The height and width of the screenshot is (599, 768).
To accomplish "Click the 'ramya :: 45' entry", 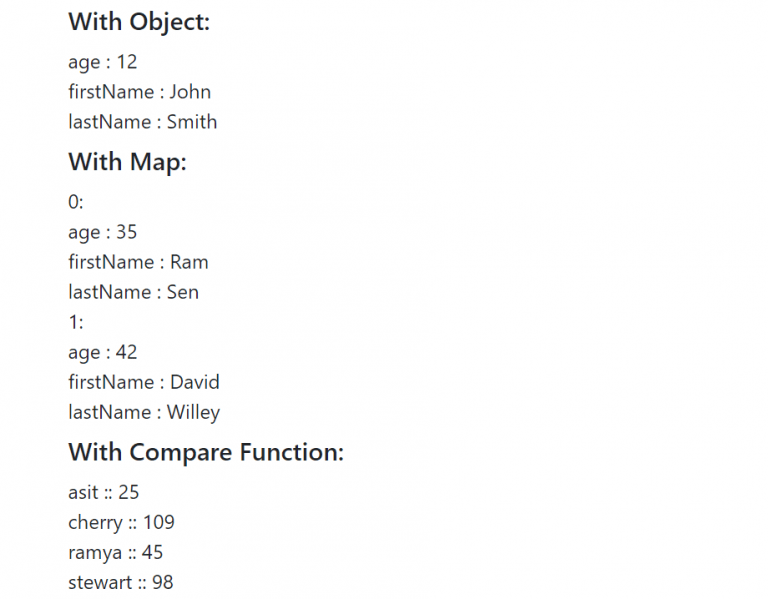I will coord(115,553).
